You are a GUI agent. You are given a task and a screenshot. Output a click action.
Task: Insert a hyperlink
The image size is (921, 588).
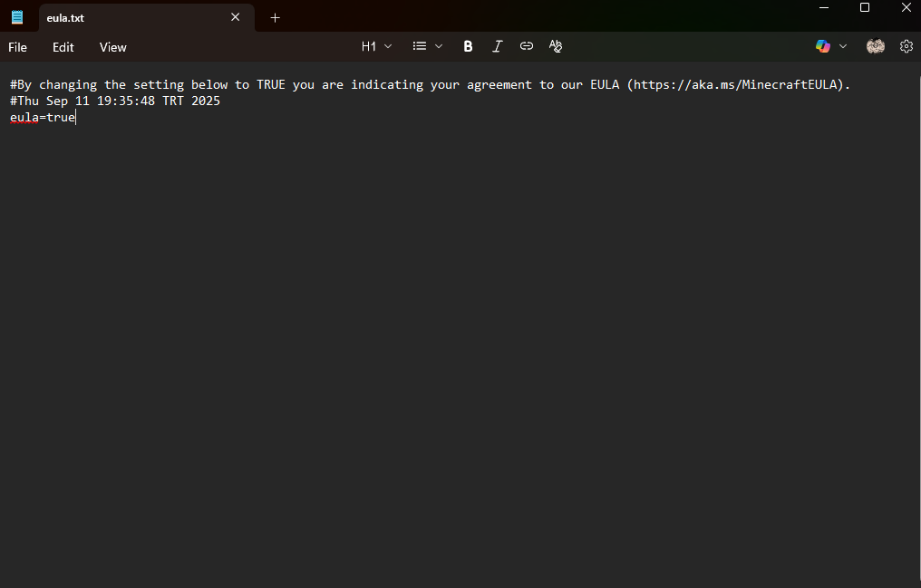tap(527, 46)
